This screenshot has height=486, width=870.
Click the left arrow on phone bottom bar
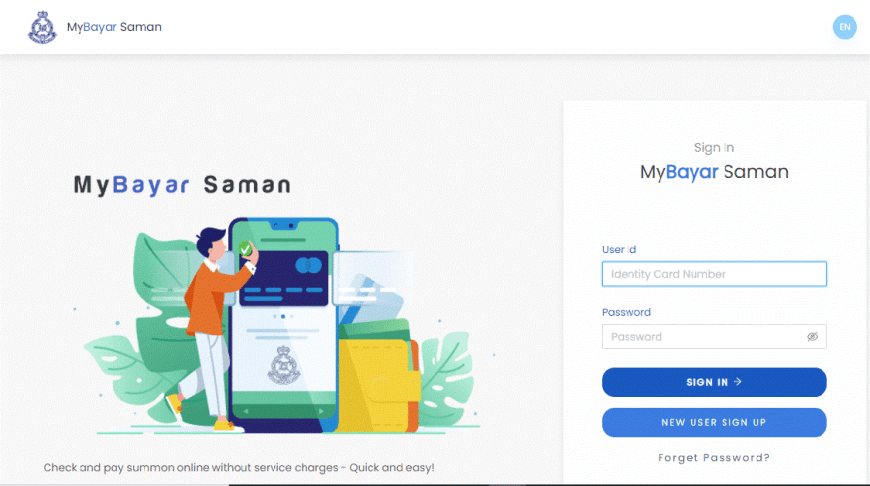coord(246,412)
